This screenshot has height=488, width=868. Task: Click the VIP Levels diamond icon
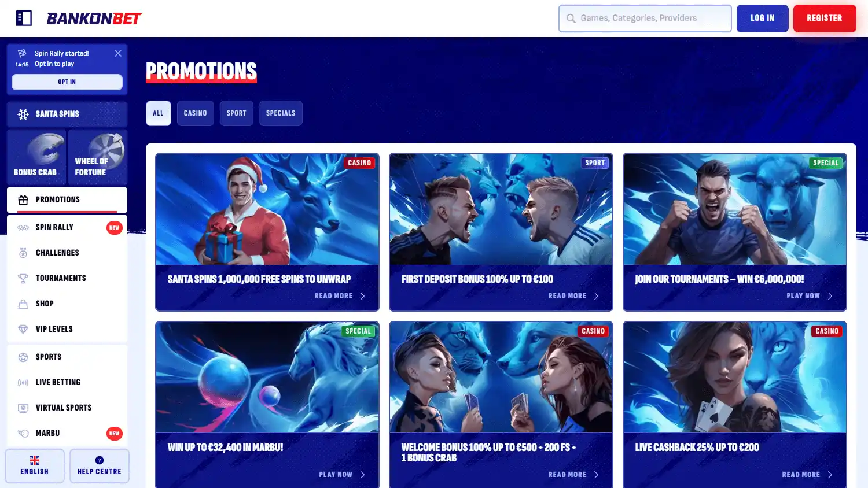point(23,330)
